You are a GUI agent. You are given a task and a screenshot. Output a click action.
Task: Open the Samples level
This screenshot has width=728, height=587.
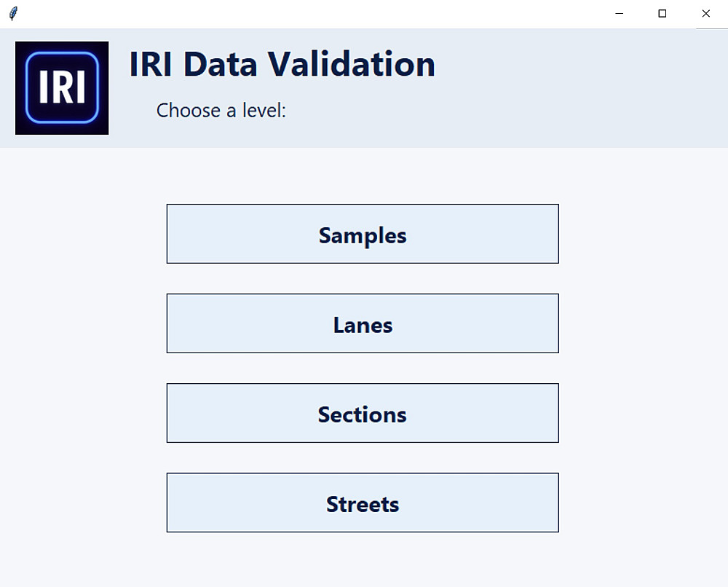point(363,235)
